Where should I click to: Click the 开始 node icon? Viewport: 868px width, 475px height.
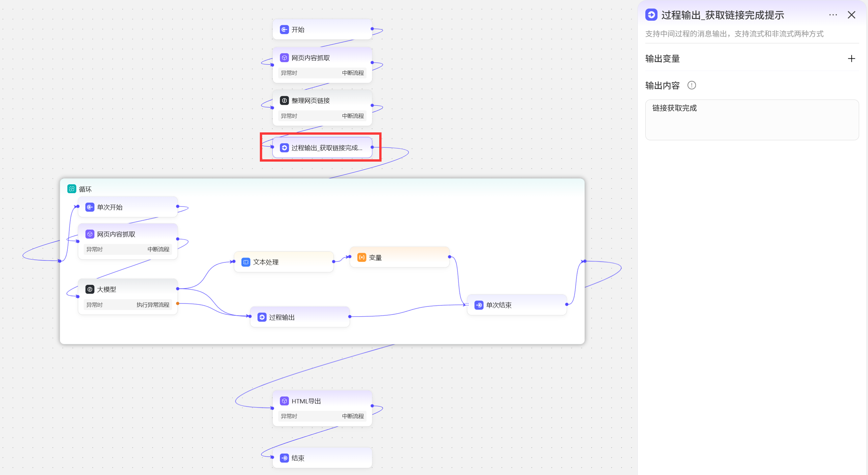[x=284, y=30]
